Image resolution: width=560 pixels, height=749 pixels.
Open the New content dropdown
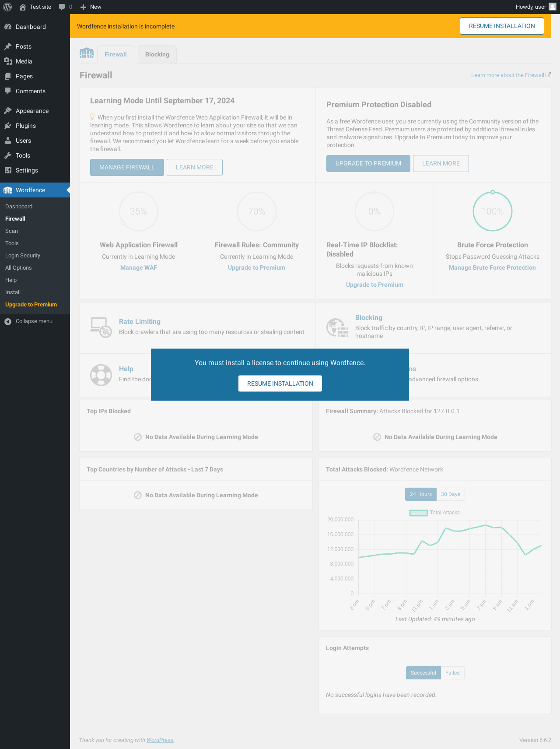[91, 7]
